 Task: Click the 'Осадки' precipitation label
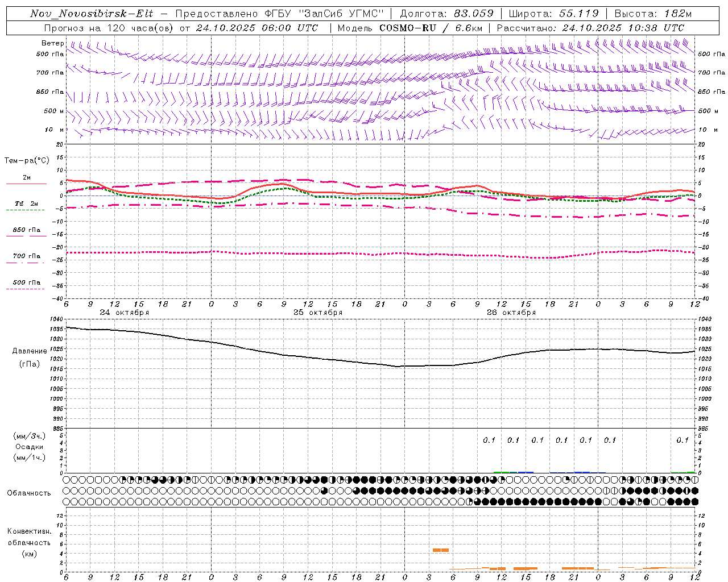pos(30,447)
